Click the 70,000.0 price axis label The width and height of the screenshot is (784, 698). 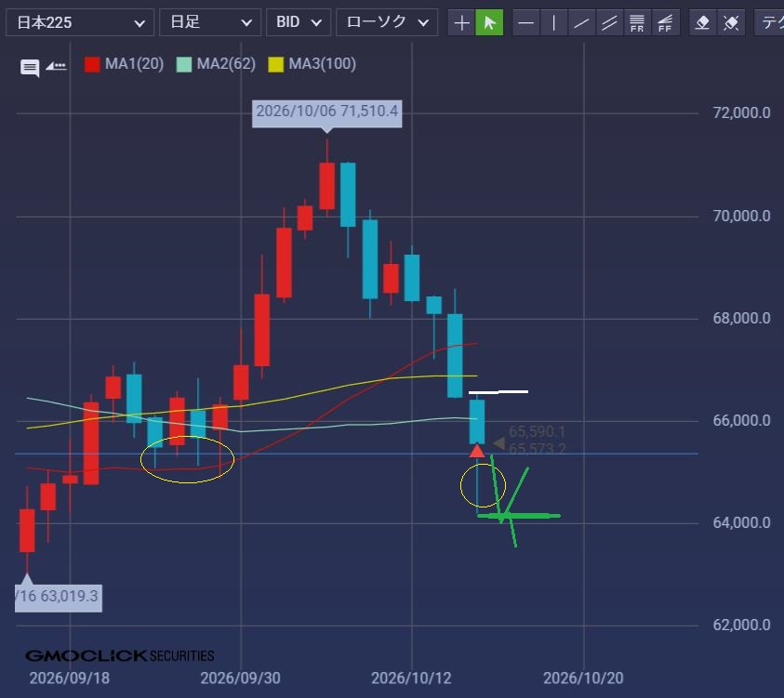(741, 216)
